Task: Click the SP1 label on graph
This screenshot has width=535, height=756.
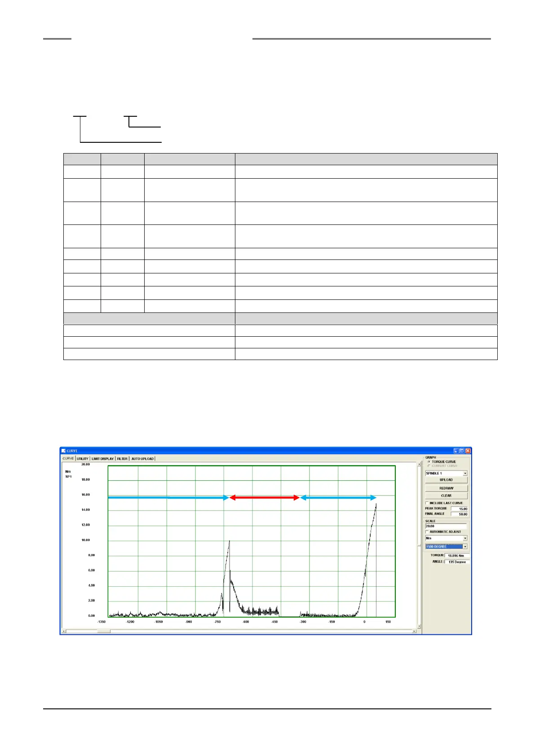Action: [x=68, y=476]
